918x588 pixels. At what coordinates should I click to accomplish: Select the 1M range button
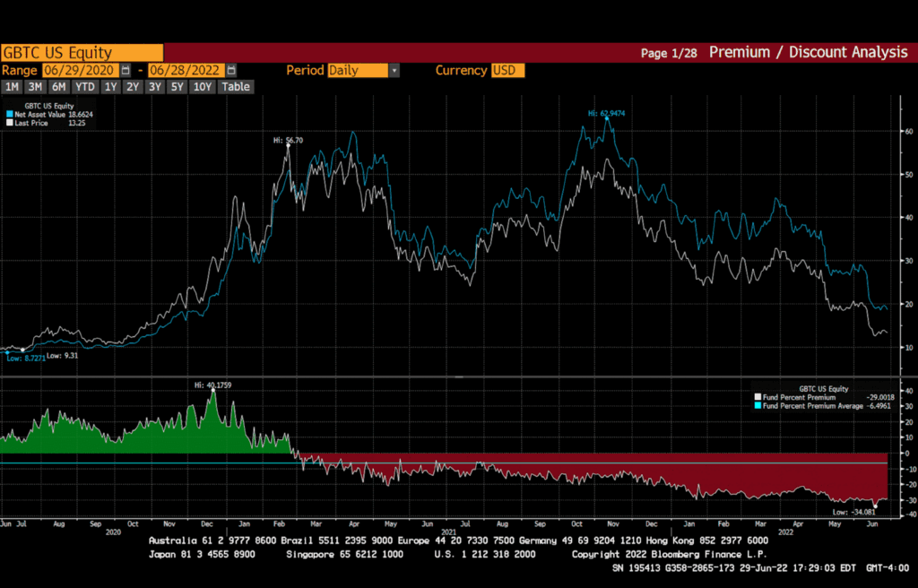click(x=12, y=87)
